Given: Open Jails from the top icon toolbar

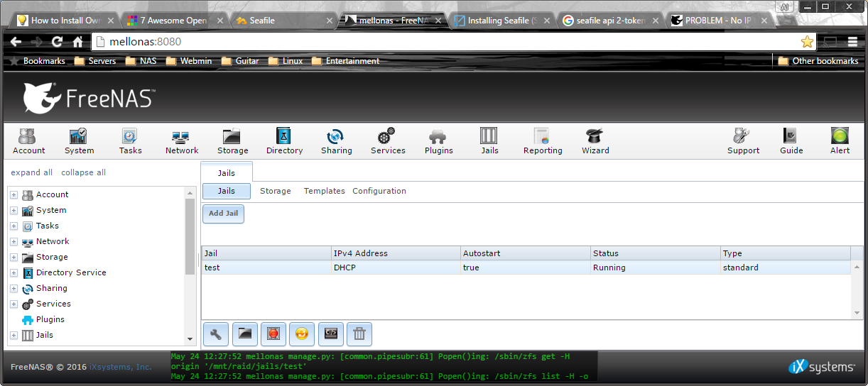Looking at the screenshot, I should tap(489, 141).
